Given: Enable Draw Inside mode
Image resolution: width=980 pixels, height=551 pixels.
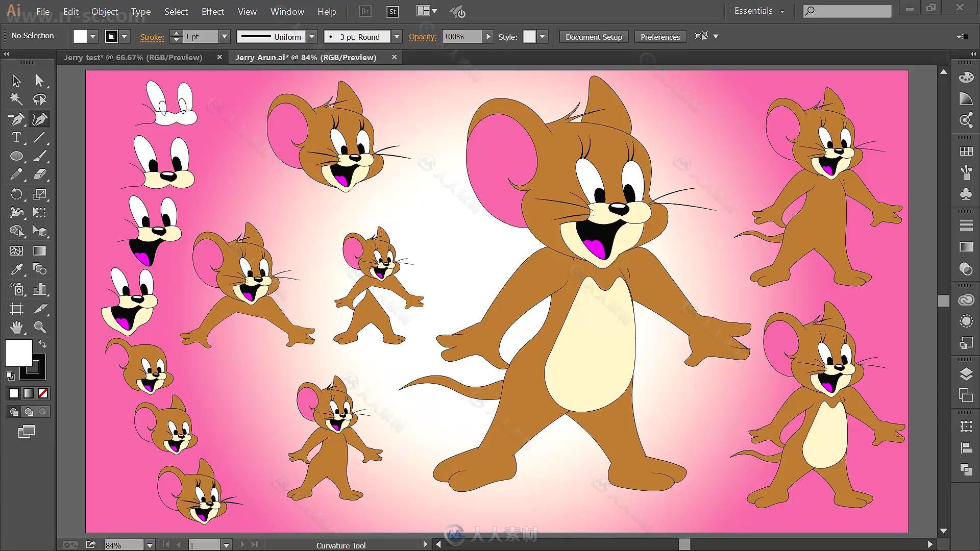Looking at the screenshot, I should coord(43,412).
